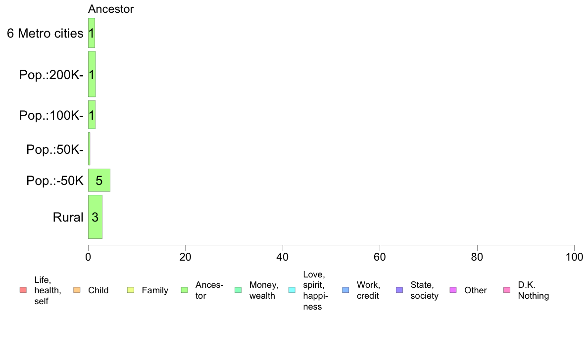Click the Rural axis label
The image size is (588, 364).
click(68, 217)
